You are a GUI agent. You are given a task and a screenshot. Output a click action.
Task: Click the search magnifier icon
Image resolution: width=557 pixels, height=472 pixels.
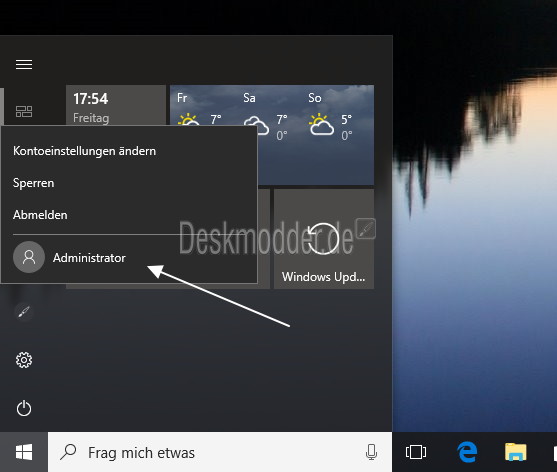(x=68, y=452)
